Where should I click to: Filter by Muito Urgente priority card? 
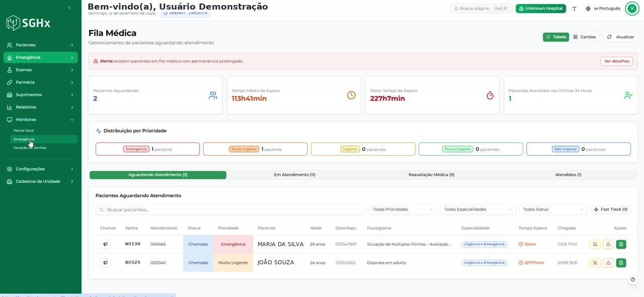tap(255, 149)
